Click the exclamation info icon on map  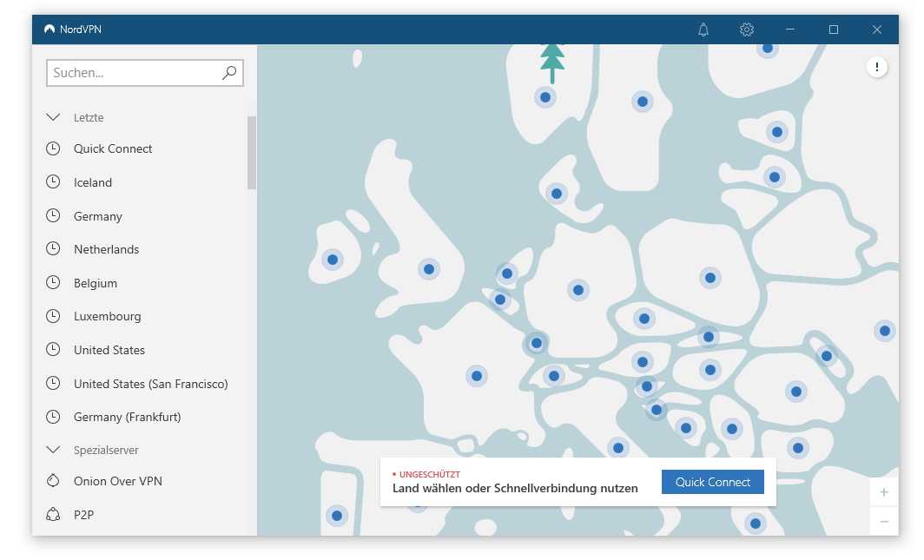877,67
